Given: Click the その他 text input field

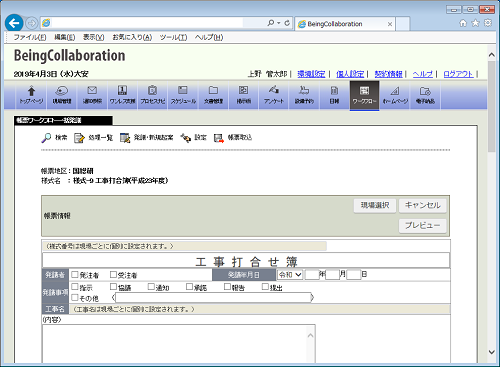Looking at the screenshot, I should [x=213, y=298].
